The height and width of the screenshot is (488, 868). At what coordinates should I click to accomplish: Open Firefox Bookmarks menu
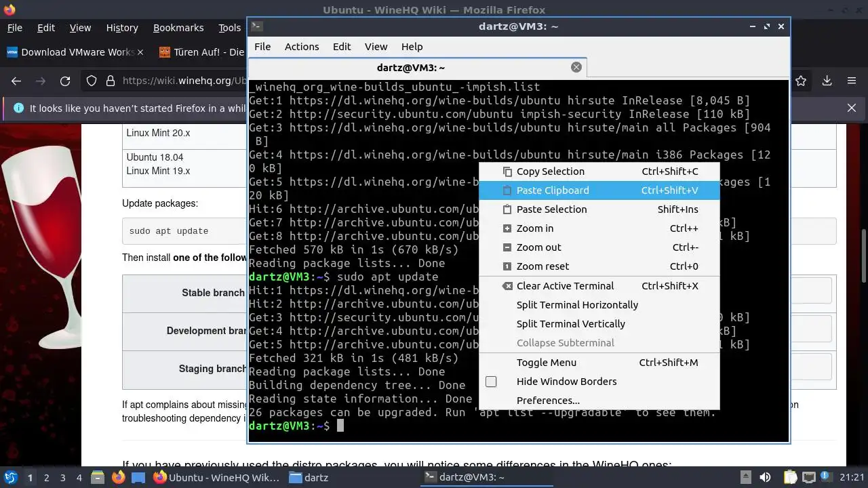[178, 28]
